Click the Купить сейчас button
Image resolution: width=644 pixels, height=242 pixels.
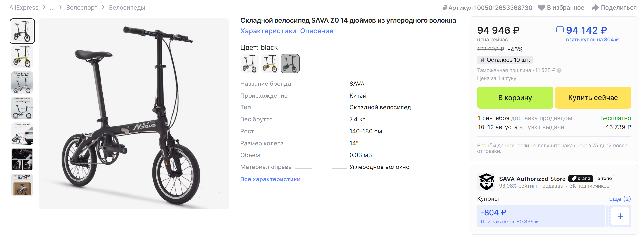(x=593, y=98)
